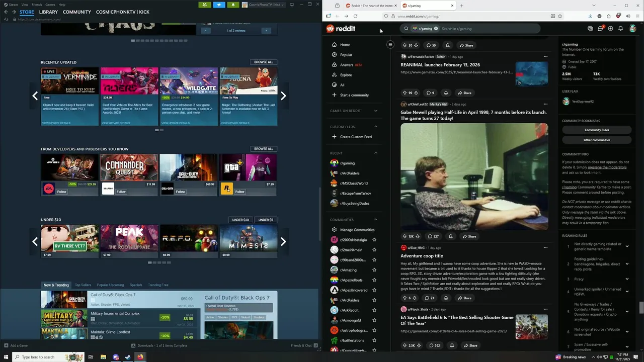Click Steam Big Picture mode icon

pyautogui.click(x=291, y=5)
